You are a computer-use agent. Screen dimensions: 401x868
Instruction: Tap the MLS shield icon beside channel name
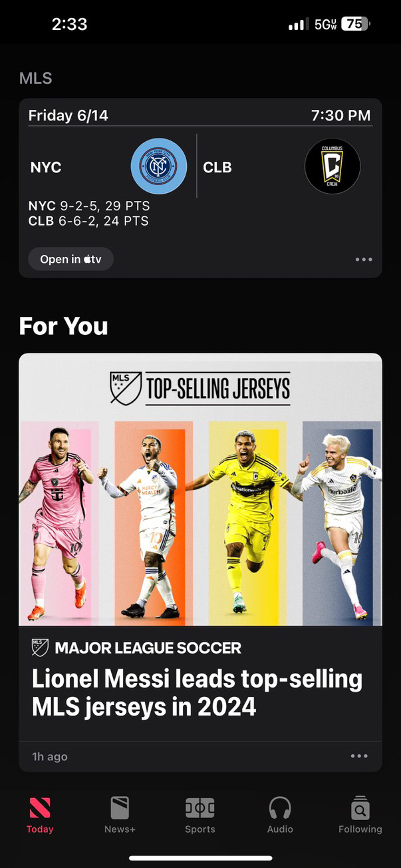(41, 648)
